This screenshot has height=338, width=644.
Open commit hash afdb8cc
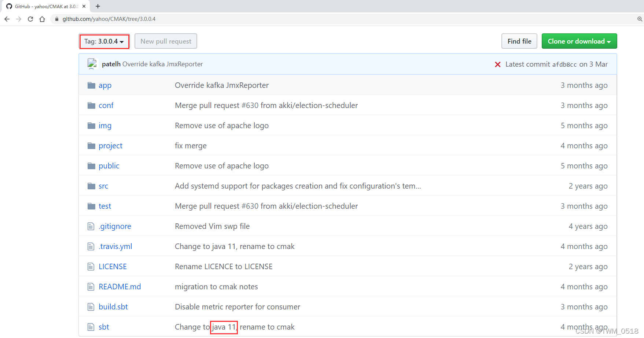tap(564, 64)
